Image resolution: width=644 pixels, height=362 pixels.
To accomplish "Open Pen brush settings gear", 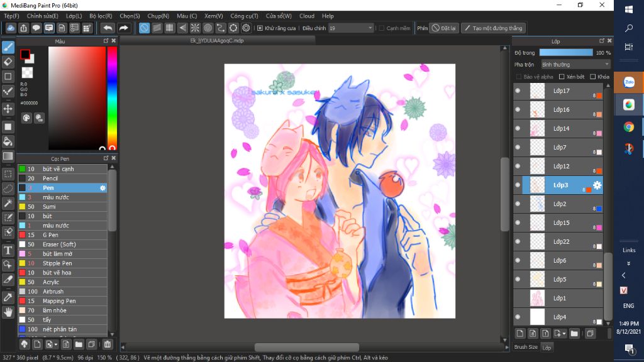I will pos(103,188).
